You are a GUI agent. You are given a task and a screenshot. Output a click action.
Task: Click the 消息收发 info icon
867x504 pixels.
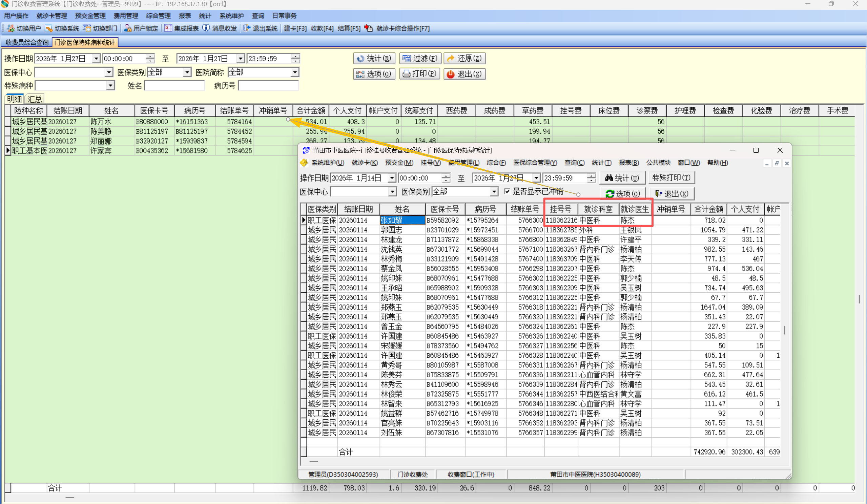pos(206,28)
